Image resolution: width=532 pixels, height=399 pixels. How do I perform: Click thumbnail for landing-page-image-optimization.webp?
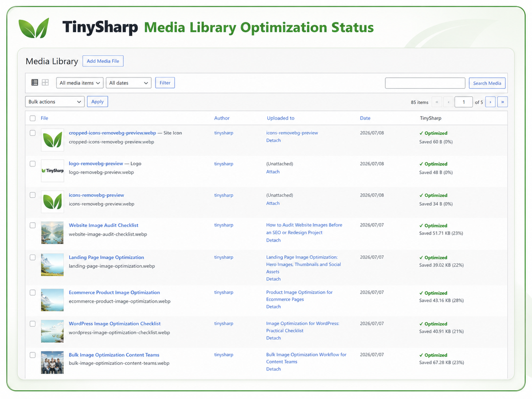52,264
